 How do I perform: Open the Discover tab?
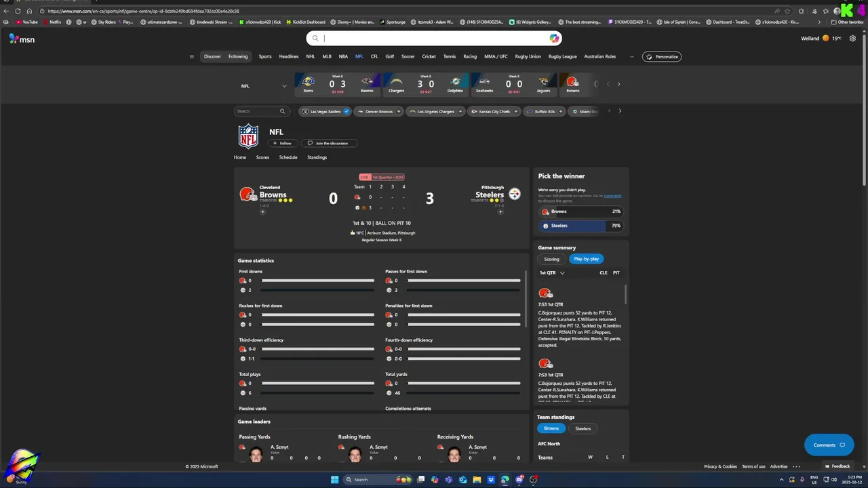[x=212, y=57]
